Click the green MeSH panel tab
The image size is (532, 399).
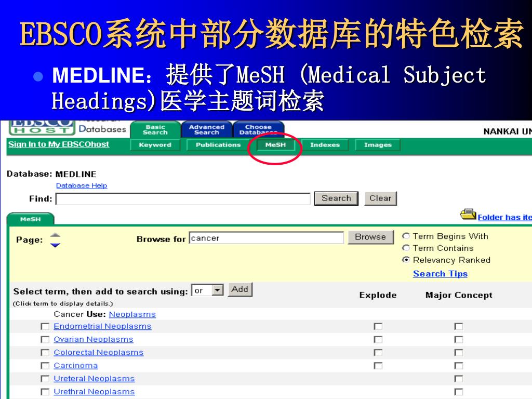click(30, 219)
